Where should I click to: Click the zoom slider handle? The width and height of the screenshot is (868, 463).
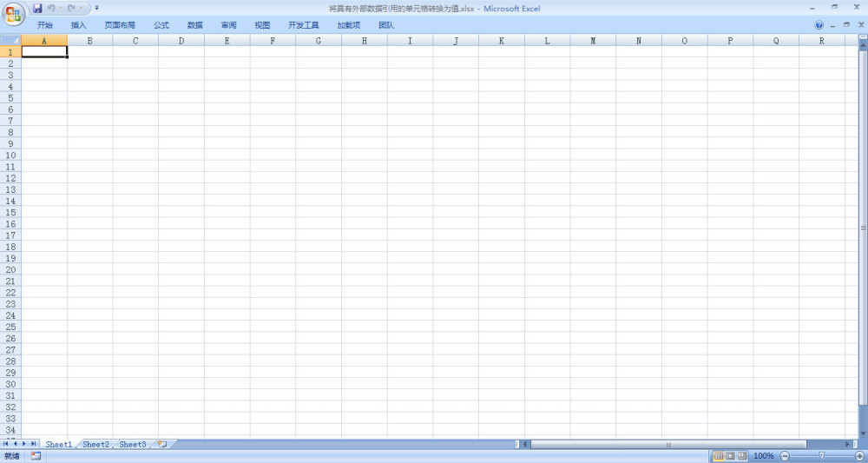[x=821, y=456]
